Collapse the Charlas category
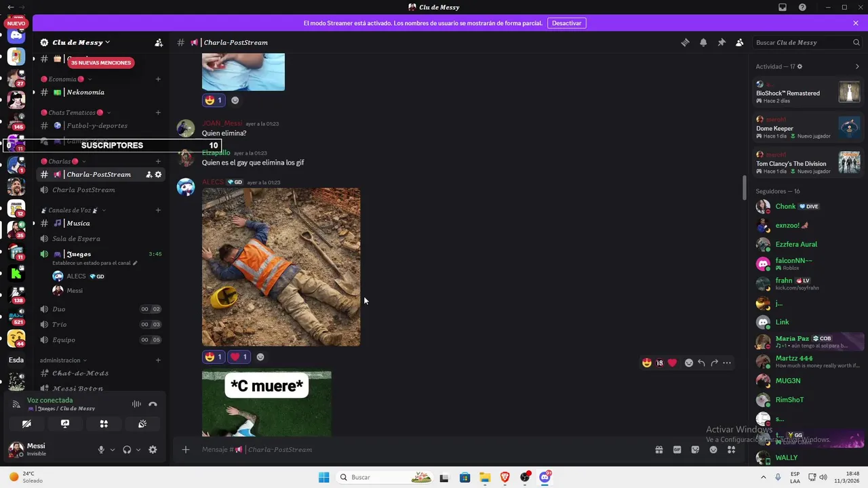This screenshot has width=868, height=488. tap(63, 161)
